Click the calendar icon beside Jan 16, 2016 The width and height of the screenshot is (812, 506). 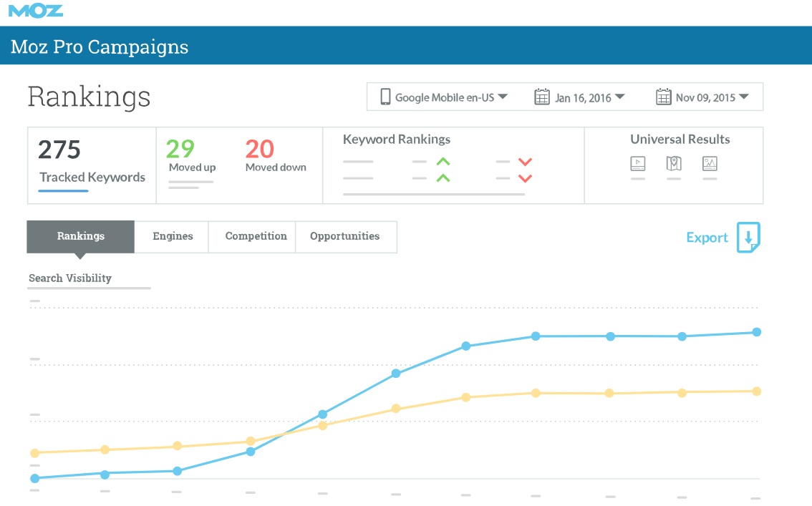542,97
